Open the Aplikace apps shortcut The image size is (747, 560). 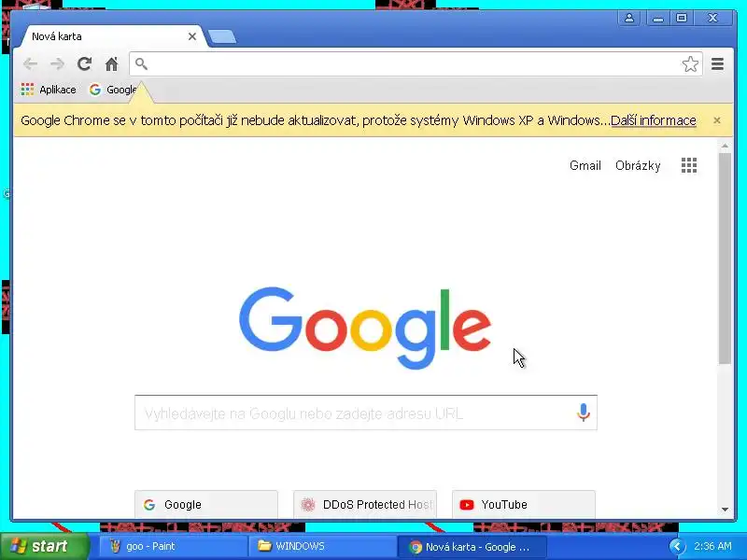[x=49, y=90]
